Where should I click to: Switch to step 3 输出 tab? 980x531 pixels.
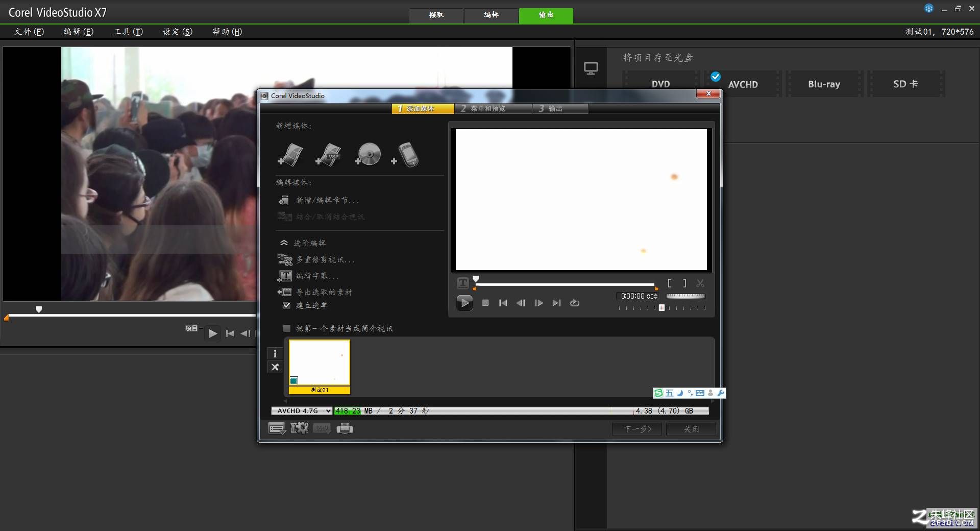560,108
